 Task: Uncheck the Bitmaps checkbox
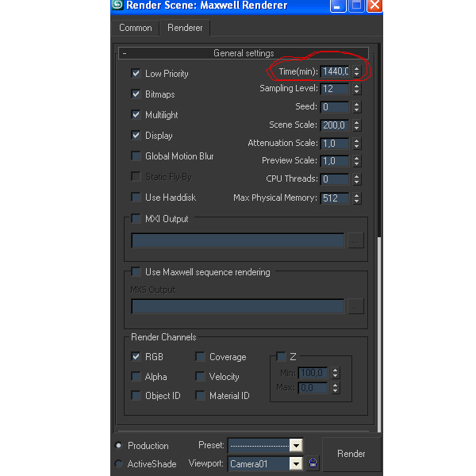pyautogui.click(x=136, y=94)
